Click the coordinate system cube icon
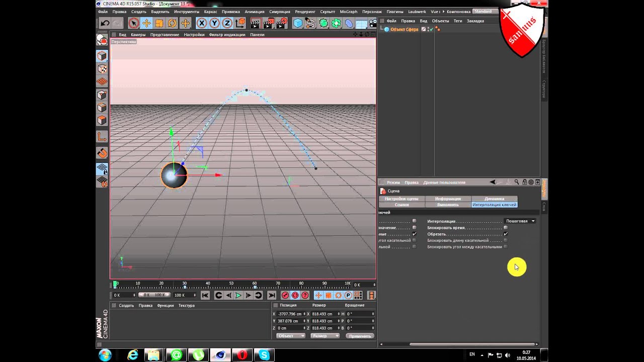 click(240, 23)
